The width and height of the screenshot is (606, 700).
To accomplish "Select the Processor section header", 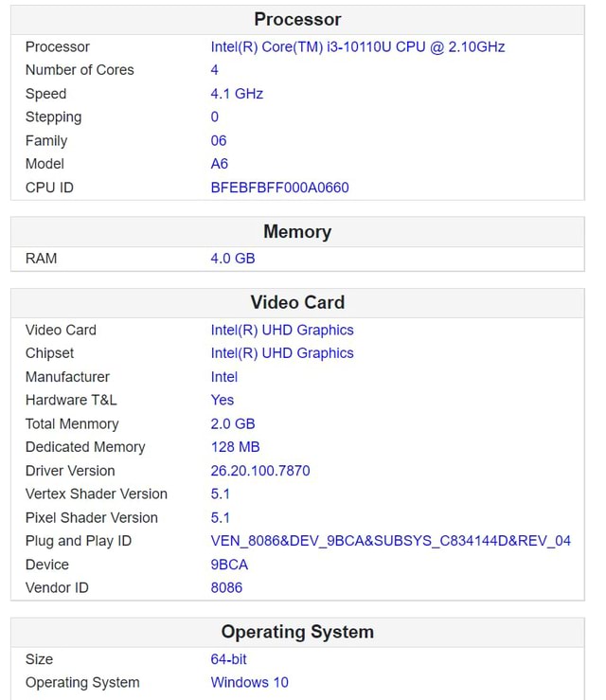I will tap(297, 20).
